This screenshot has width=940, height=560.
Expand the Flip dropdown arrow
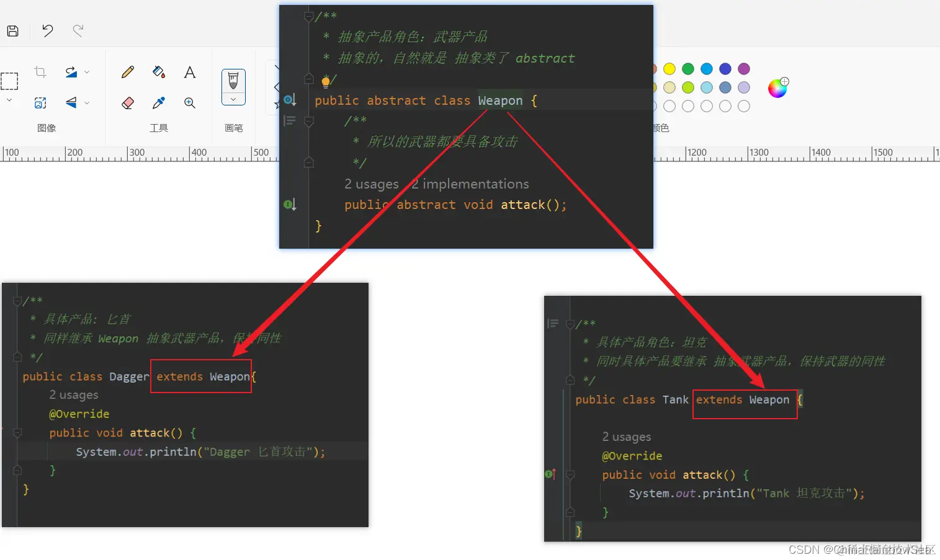click(87, 103)
